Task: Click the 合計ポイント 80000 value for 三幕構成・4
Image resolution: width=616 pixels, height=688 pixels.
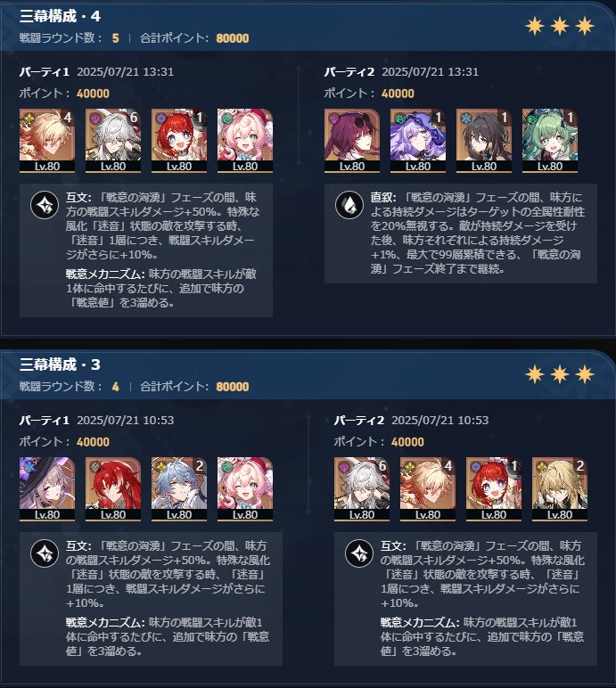Action: click(233, 38)
